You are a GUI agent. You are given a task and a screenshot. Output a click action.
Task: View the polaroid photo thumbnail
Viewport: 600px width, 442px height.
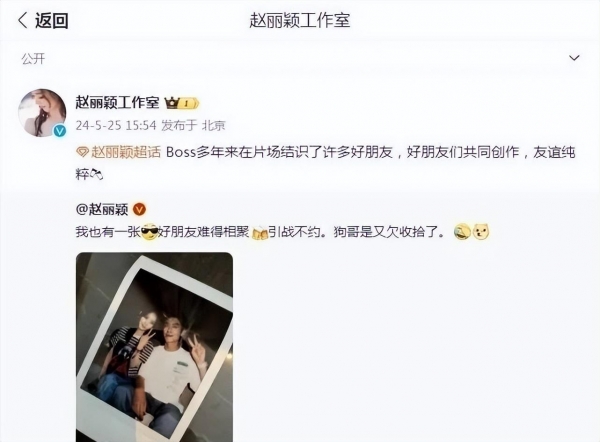(x=154, y=347)
